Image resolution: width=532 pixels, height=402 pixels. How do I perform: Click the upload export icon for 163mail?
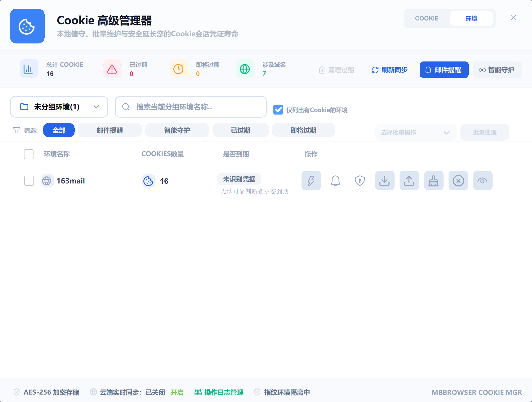409,180
